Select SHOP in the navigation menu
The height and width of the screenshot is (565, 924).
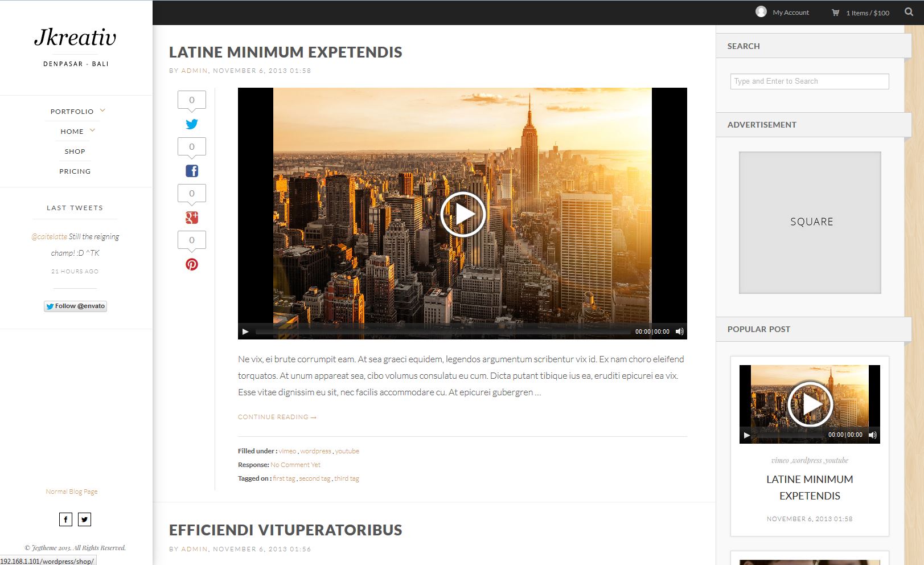(x=75, y=151)
